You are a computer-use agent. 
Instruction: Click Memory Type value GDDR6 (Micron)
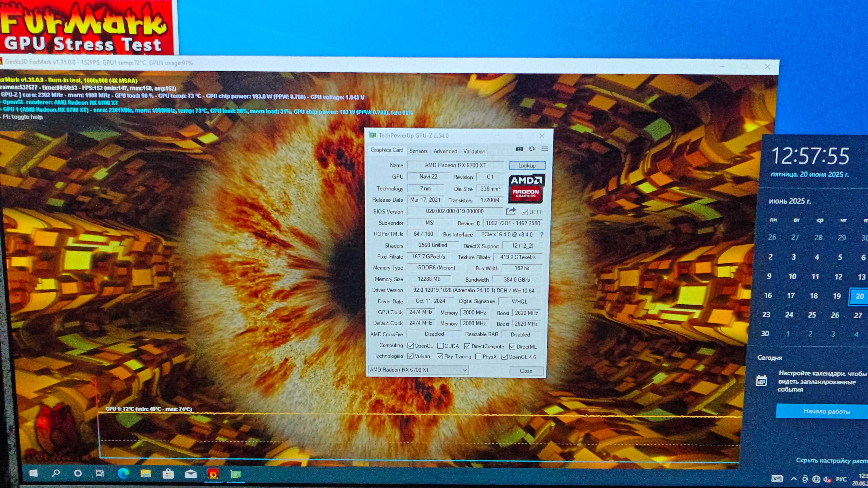click(436, 268)
